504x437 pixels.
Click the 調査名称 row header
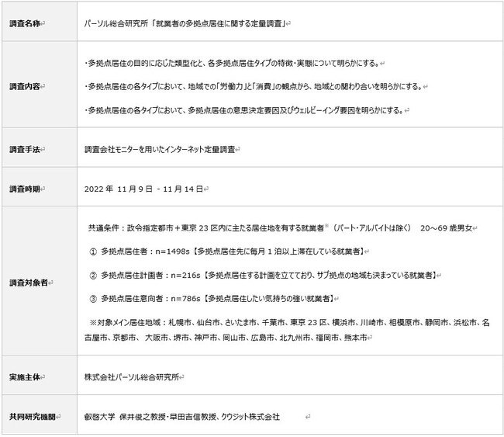pos(26,24)
